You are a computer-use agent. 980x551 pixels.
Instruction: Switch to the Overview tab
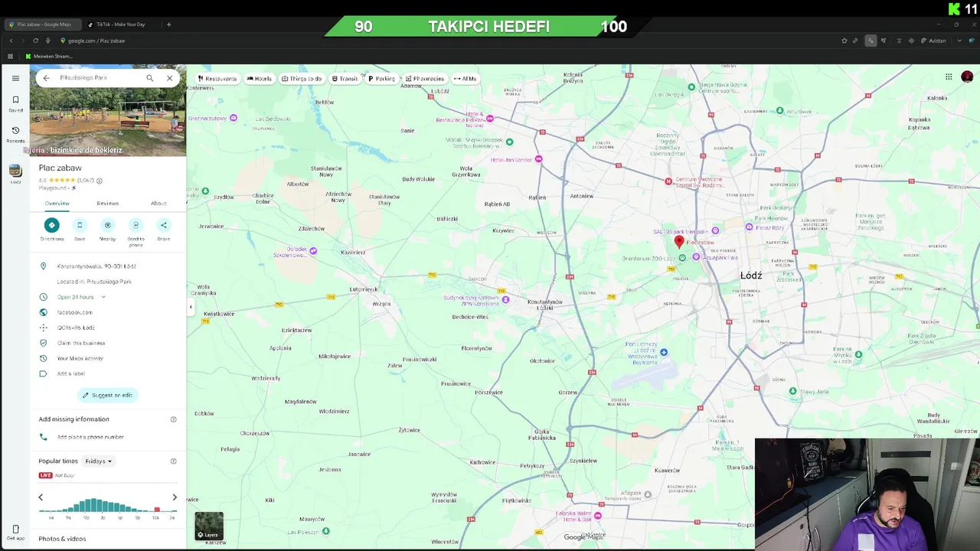57,204
